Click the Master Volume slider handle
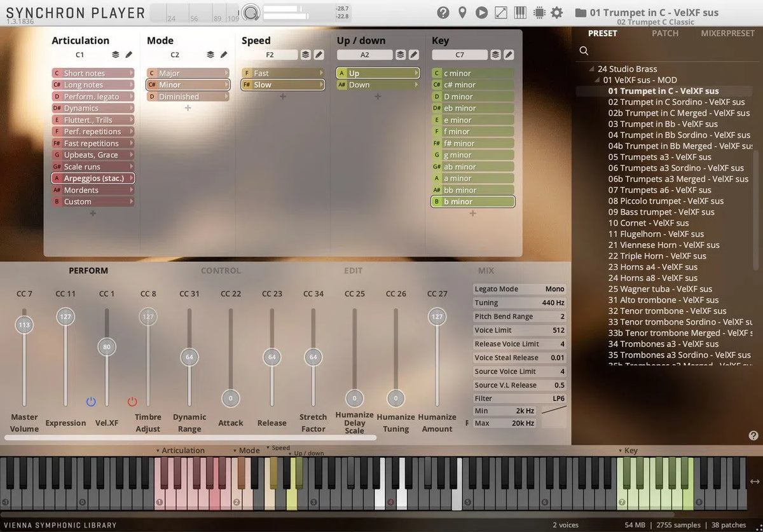This screenshot has height=532, width=763. (24, 325)
